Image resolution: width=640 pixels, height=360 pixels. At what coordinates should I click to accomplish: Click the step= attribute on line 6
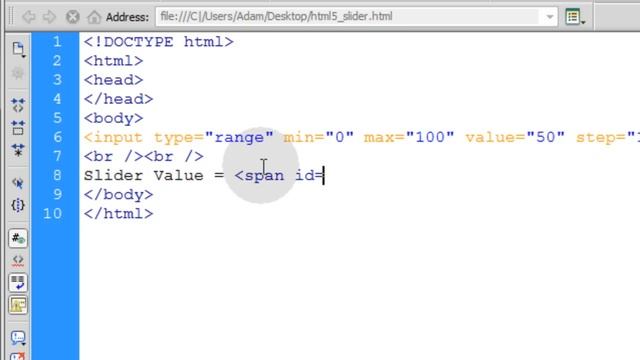[x=607, y=138]
